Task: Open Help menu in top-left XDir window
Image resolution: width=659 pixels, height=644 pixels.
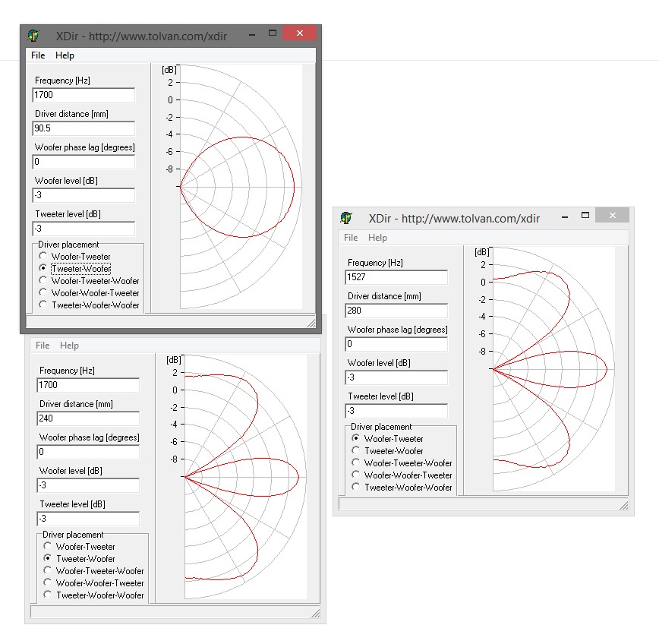Action: coord(65,55)
